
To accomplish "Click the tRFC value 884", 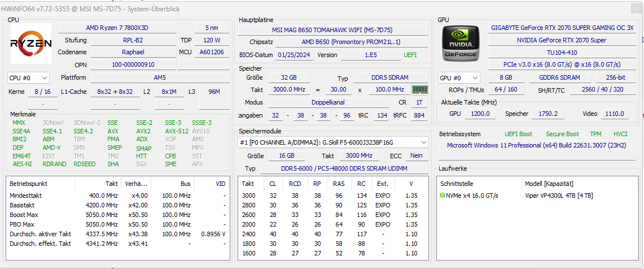I will point(419,116).
